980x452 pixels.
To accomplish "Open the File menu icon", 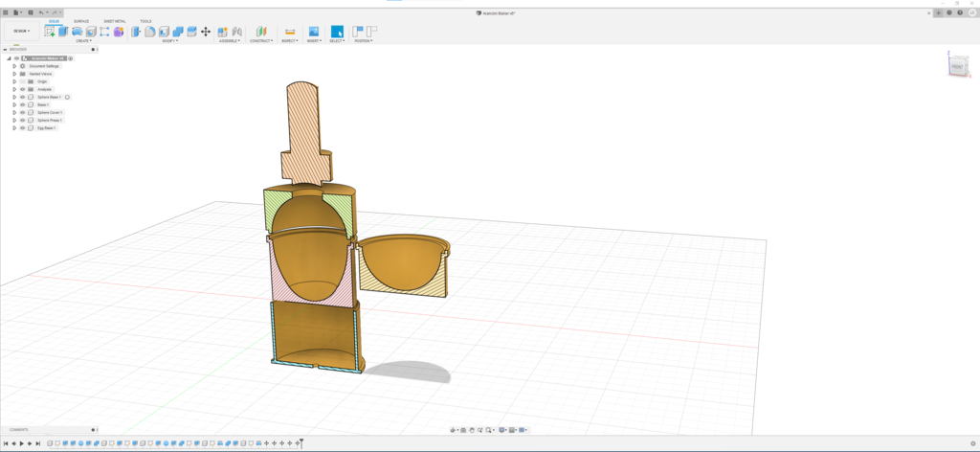I will click(17, 12).
